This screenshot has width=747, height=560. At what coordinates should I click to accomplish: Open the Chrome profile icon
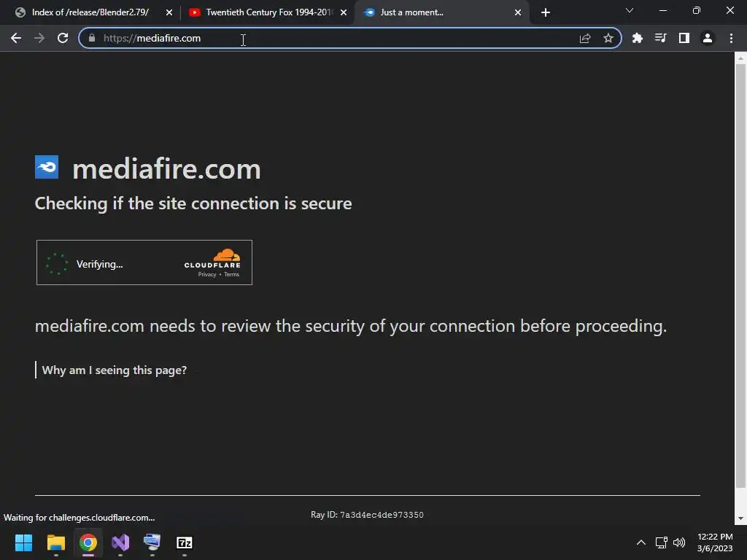pyautogui.click(x=708, y=38)
